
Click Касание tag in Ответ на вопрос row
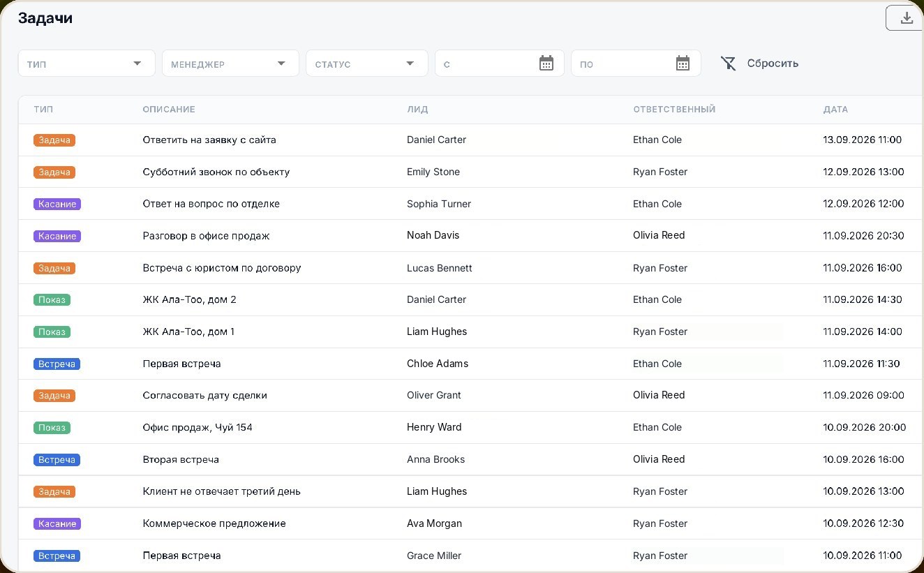[57, 204]
